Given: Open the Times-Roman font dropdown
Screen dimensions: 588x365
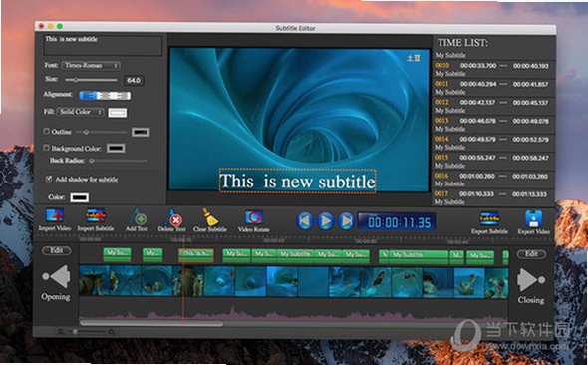Looking at the screenshot, I should coord(91,65).
